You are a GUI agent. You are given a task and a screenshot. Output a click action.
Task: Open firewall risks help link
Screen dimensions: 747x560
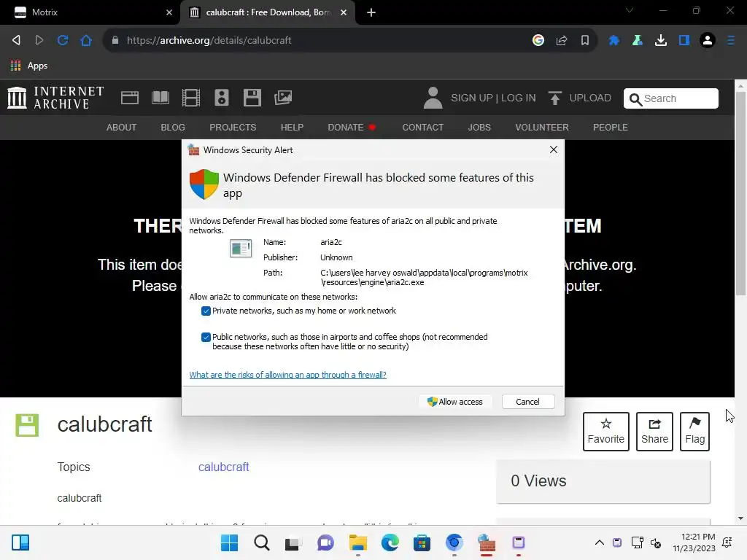coord(287,375)
